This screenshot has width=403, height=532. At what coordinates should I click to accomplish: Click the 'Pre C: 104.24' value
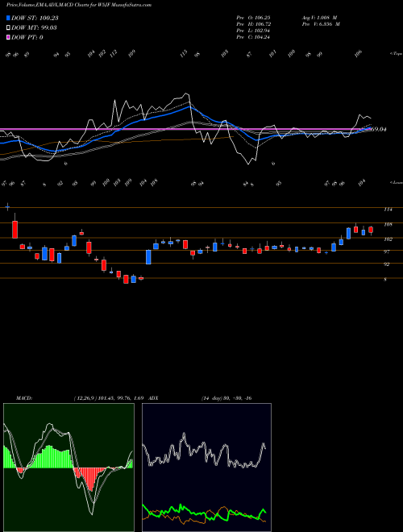(253, 37)
